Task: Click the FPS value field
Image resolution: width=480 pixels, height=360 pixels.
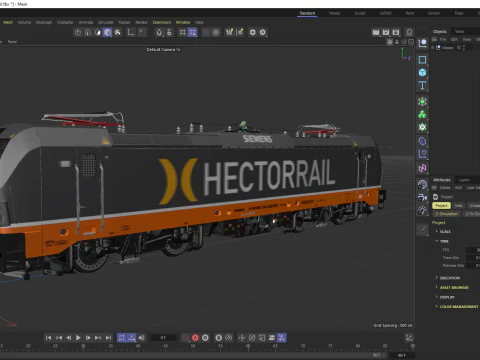Action: coord(473,250)
